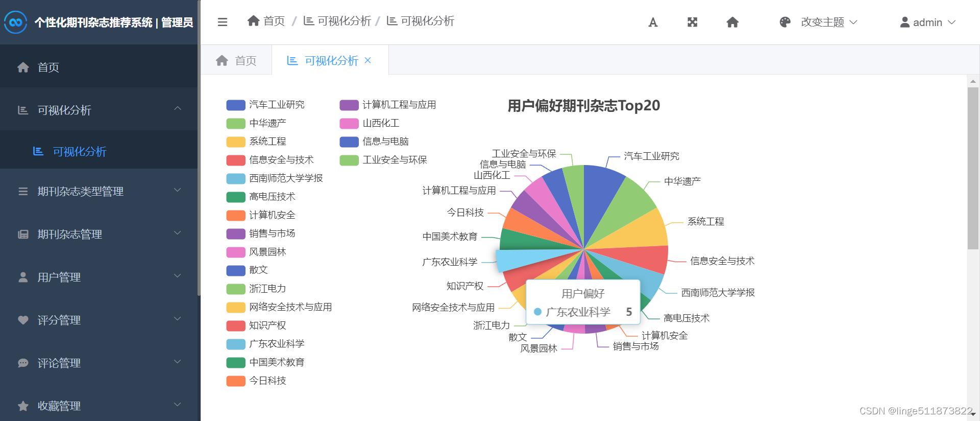980x421 pixels.
Task: Click the chart icon of 可视化分析 submenu item
Action: (x=38, y=151)
